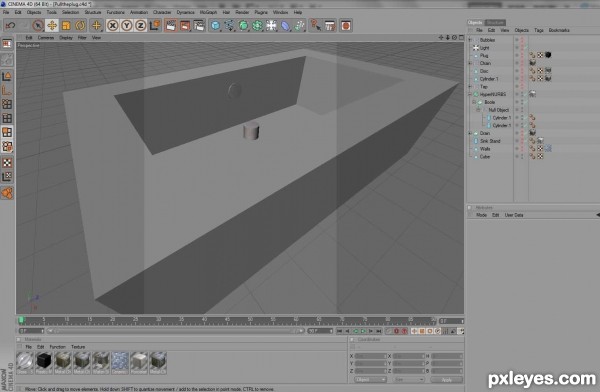The width and height of the screenshot is (600, 392).
Task: Click the render view clapperboard icon
Action: (x=171, y=26)
